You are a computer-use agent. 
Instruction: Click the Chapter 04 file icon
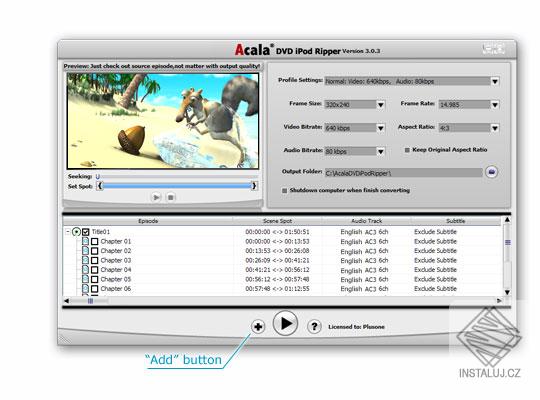85,269
